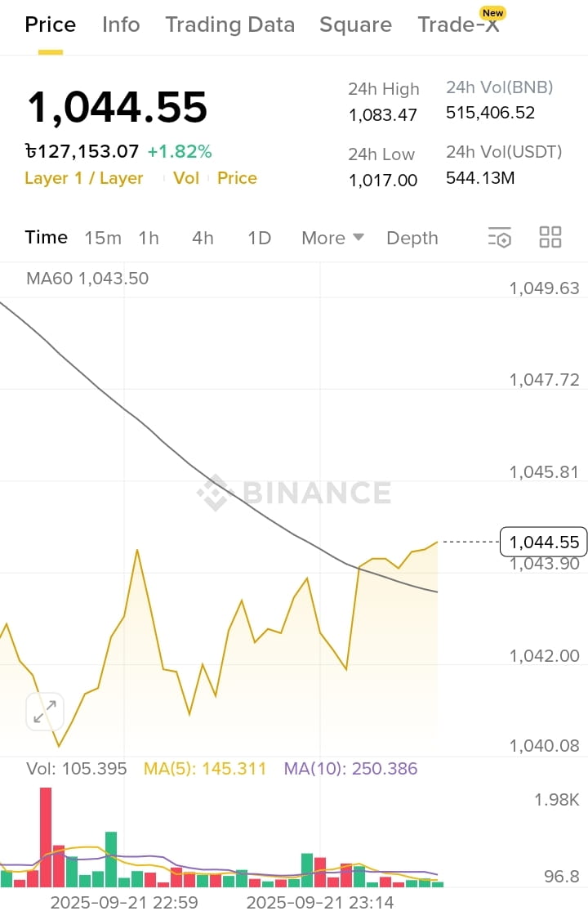
Task: Open the More intervals dropdown
Action: pos(332,238)
